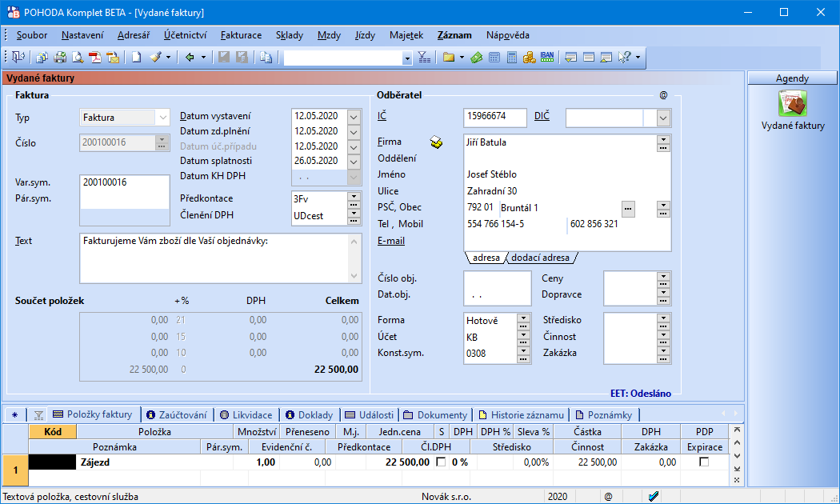Screen dimensions: 840x504
Task: Open the Fakturace menu
Action: [241, 35]
